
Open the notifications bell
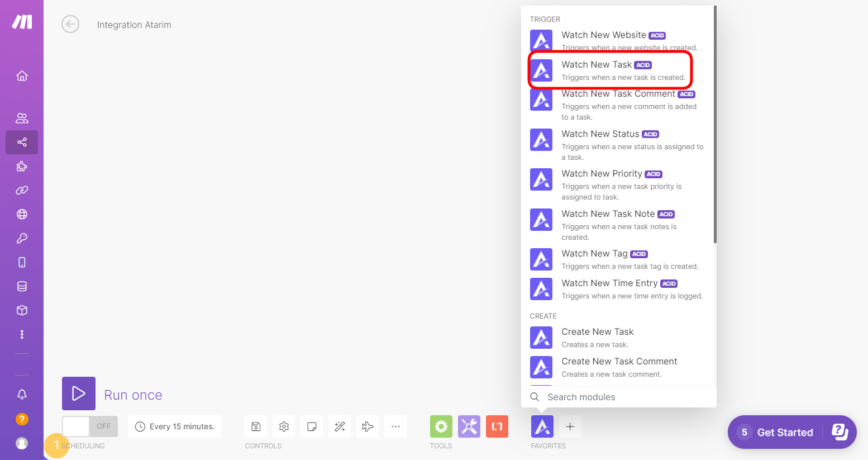pos(22,394)
